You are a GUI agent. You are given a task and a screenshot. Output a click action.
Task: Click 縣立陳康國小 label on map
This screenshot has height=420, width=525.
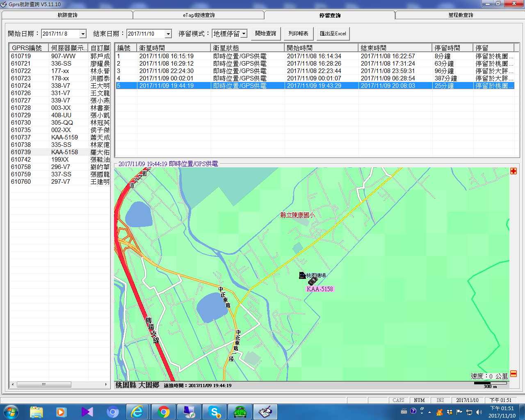point(297,215)
